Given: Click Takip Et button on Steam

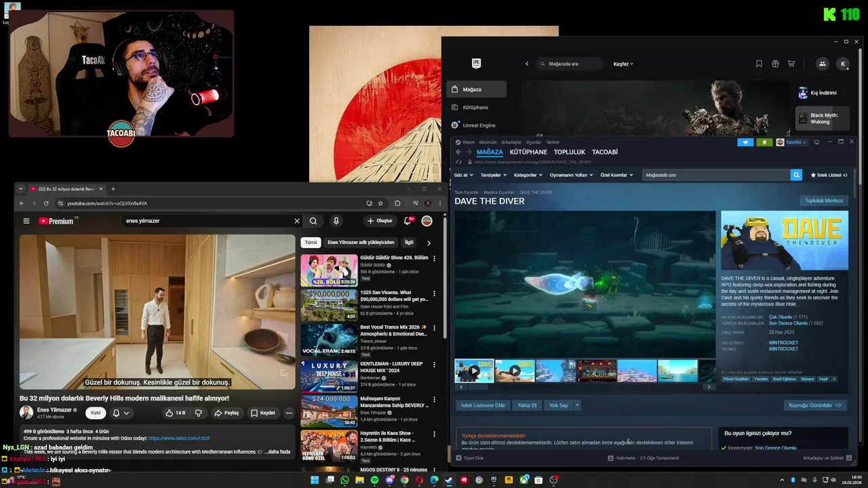Looking at the screenshot, I should (527, 405).
